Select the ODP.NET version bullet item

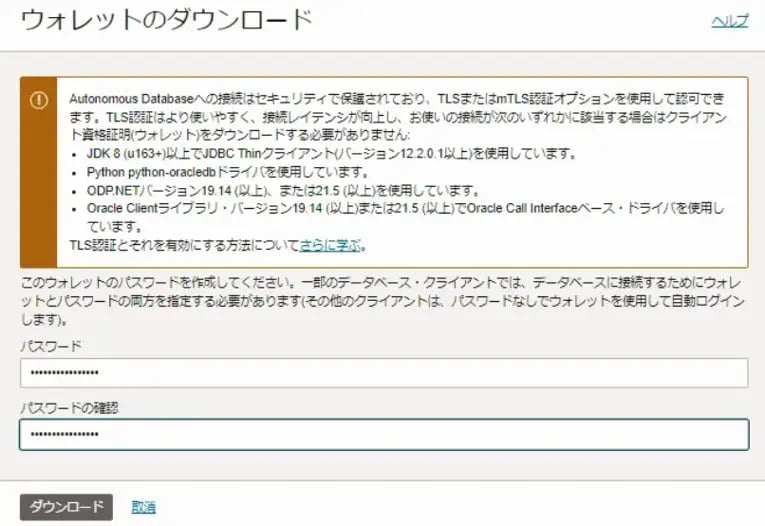click(x=285, y=190)
